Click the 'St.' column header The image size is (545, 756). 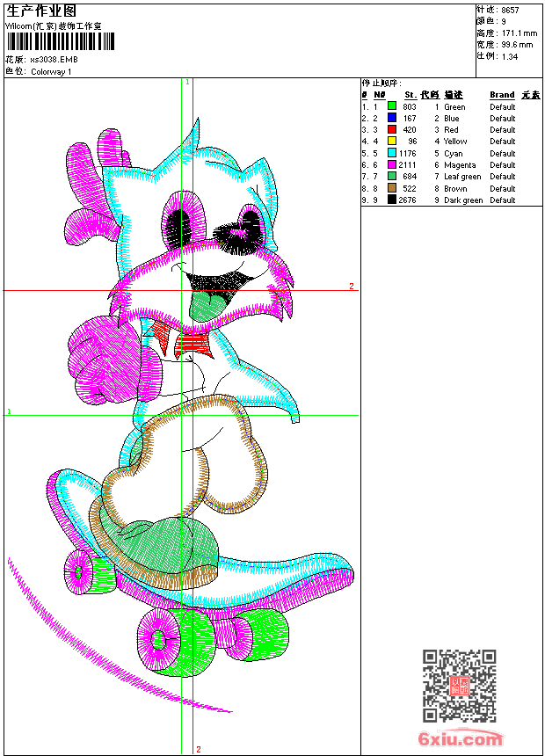[x=411, y=95]
